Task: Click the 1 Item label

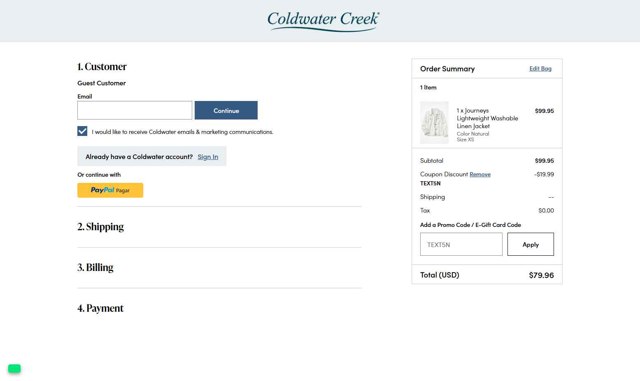Action: tap(428, 87)
